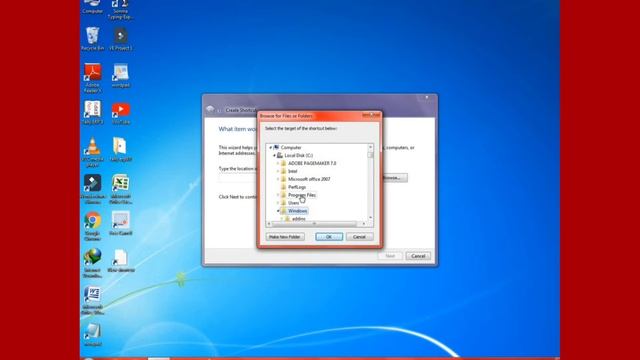Open the Adobe Reader desktop shortcut
The width and height of the screenshot is (640, 360).
coord(93,78)
